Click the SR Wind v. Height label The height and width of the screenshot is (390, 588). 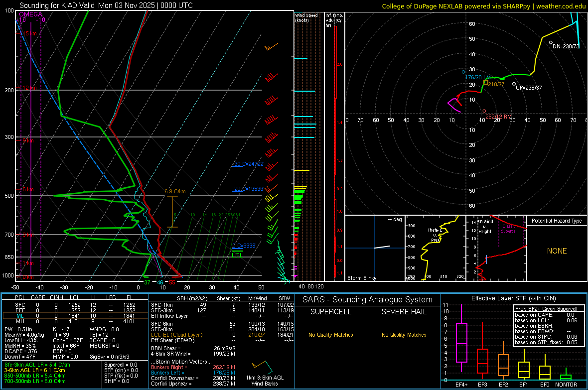(485, 227)
